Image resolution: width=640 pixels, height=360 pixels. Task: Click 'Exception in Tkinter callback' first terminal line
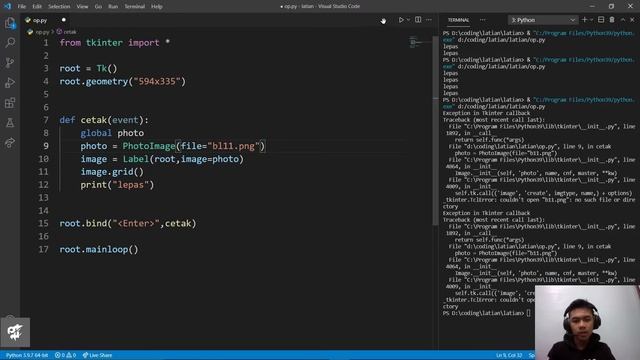[486, 113]
